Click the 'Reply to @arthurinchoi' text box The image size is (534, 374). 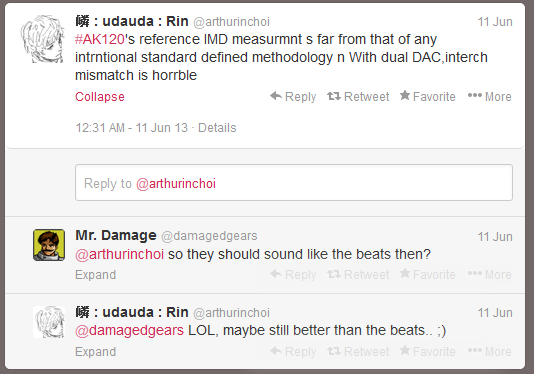(x=294, y=183)
